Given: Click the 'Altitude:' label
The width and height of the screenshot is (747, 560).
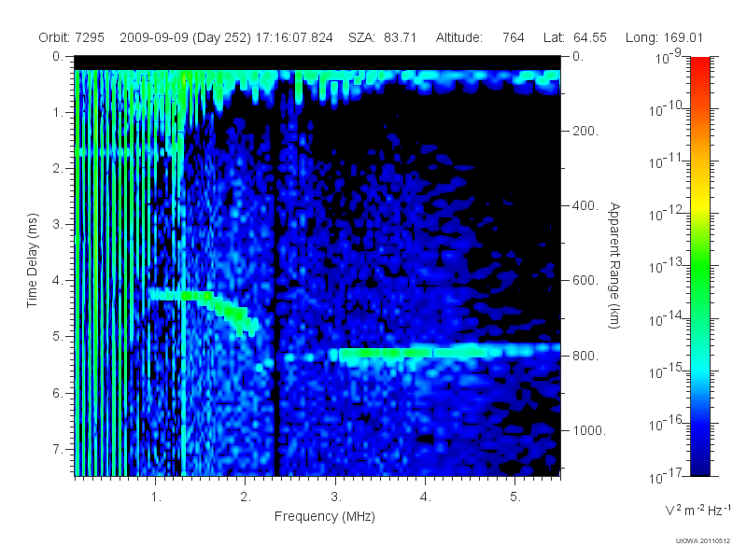Looking at the screenshot, I should click(x=459, y=37).
